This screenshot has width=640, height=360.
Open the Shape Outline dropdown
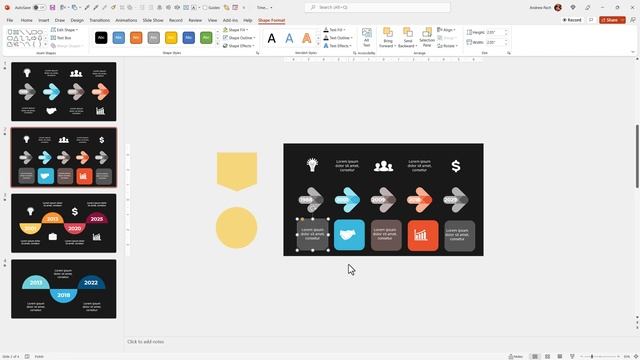click(239, 38)
